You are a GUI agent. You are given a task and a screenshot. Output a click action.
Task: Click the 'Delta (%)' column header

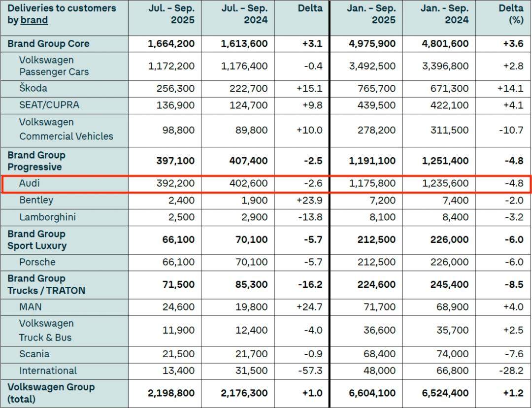click(511, 14)
